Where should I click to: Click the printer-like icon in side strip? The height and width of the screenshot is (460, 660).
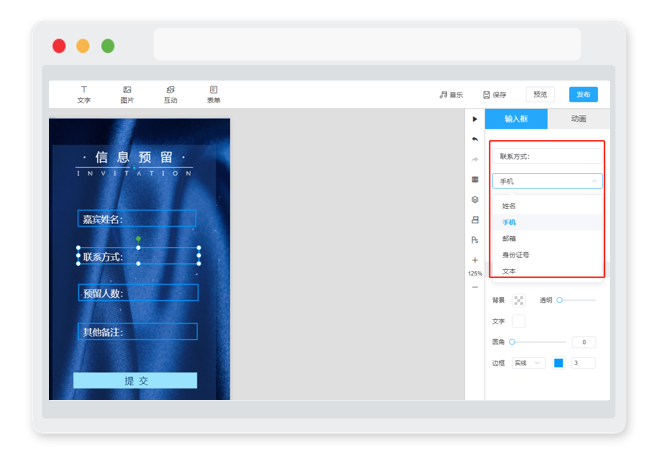click(x=475, y=220)
